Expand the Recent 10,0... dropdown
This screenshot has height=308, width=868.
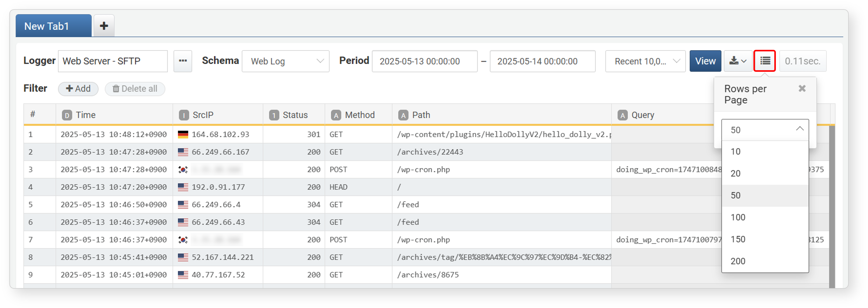(645, 61)
